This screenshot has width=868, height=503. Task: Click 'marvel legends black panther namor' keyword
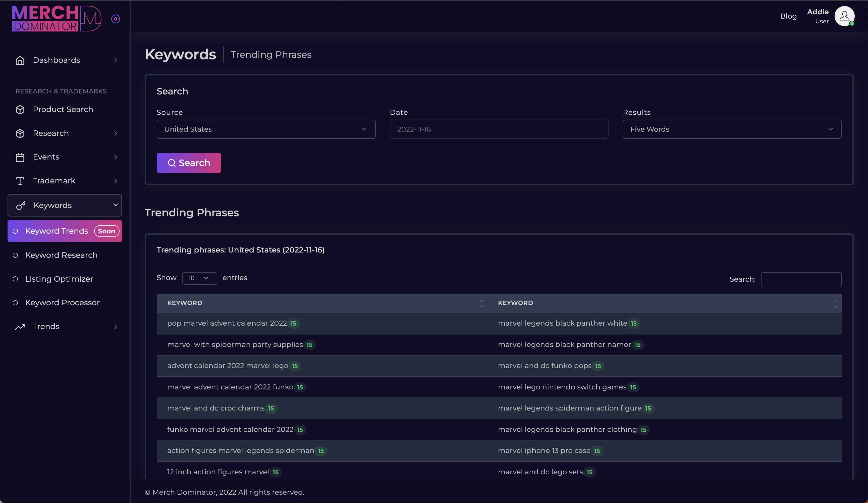coord(565,344)
